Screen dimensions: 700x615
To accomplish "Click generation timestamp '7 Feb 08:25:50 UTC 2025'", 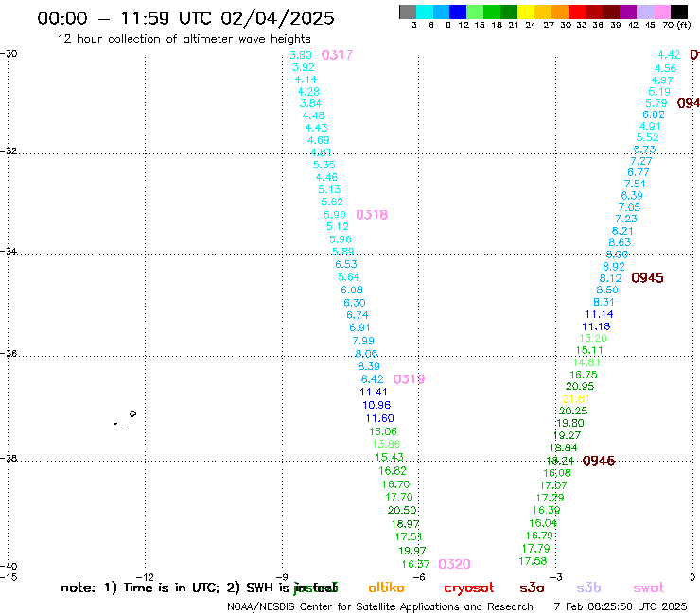I will 621,606.
